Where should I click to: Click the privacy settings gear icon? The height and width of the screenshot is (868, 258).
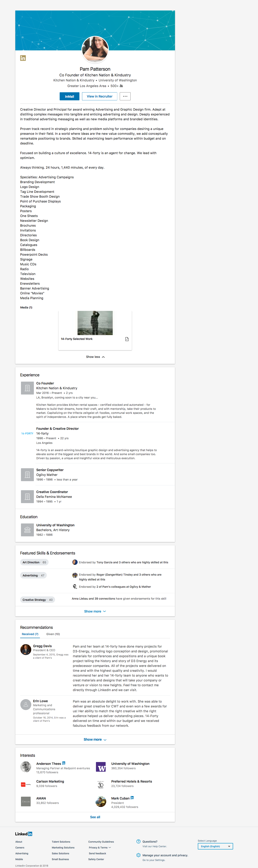tap(138, 855)
